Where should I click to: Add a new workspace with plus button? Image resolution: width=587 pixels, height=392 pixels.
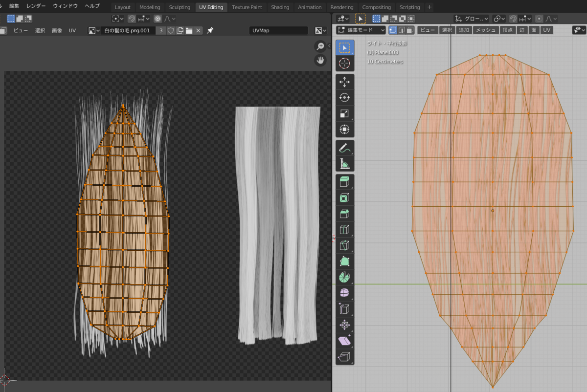pos(429,7)
